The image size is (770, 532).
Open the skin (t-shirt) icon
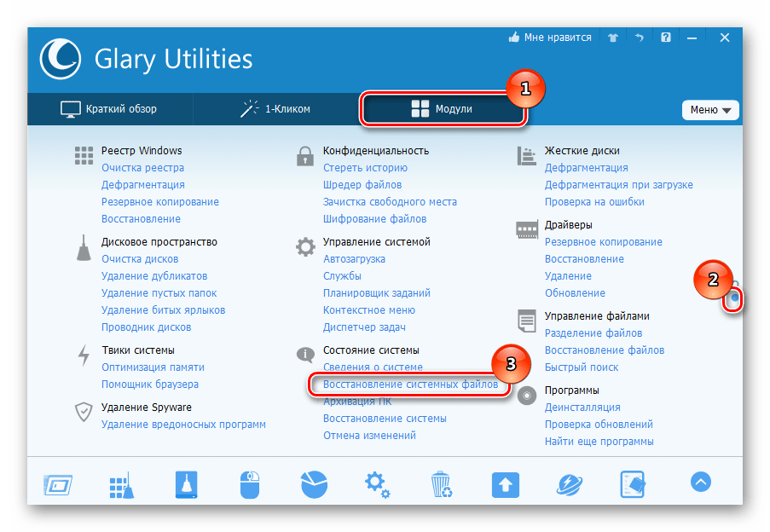(x=612, y=38)
